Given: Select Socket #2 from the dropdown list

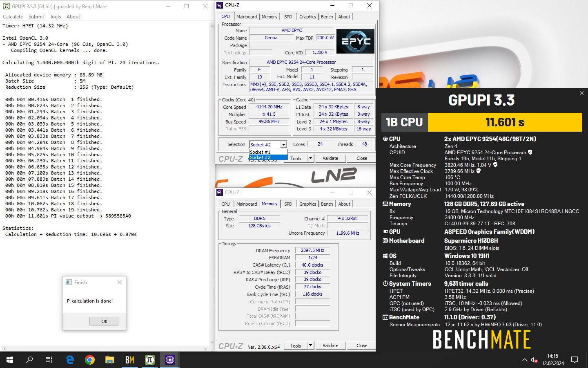Looking at the screenshot, I should click(268, 157).
